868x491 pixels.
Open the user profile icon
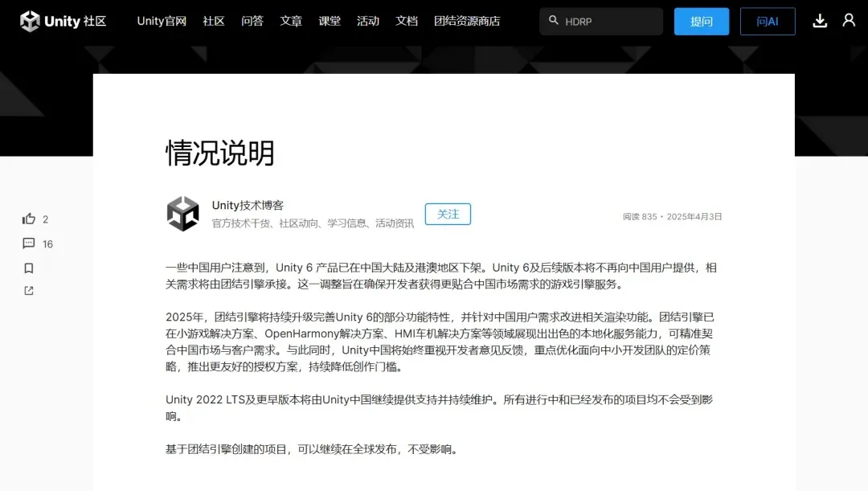tap(849, 20)
